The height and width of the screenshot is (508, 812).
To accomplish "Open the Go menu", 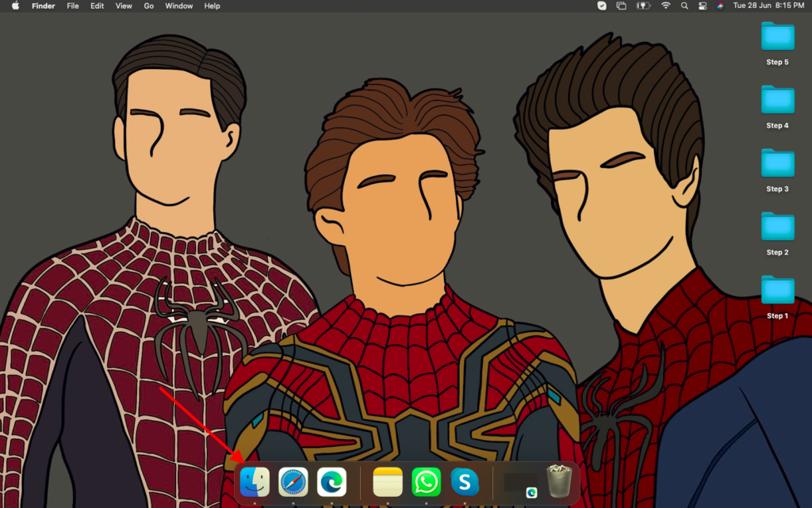I will (149, 6).
